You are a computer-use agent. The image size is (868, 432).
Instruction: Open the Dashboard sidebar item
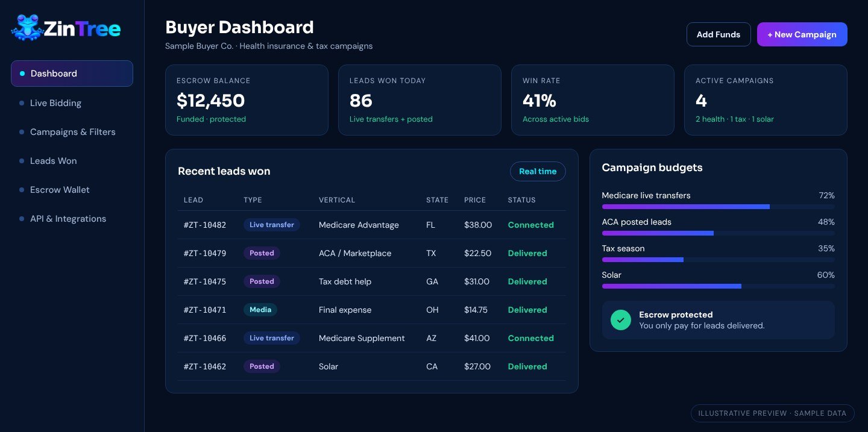(x=72, y=74)
